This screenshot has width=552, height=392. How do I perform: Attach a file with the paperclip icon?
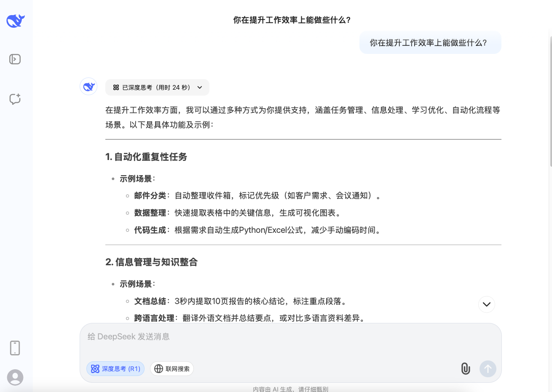point(466,368)
